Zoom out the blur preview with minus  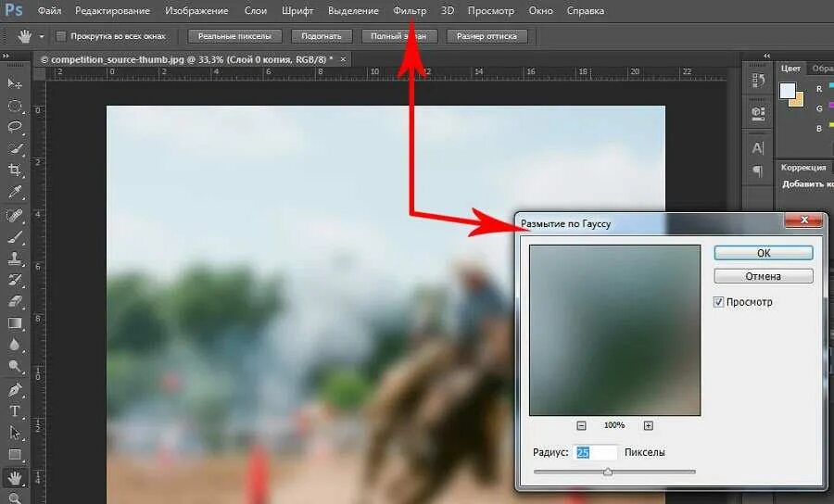point(581,425)
